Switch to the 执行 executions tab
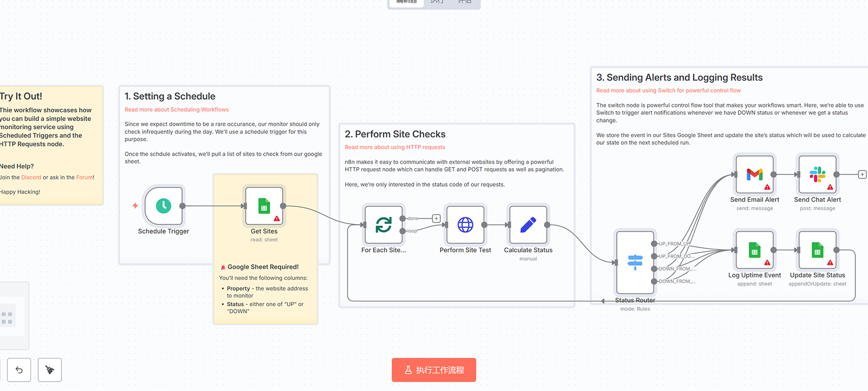This screenshot has height=391, width=868. [x=437, y=2]
